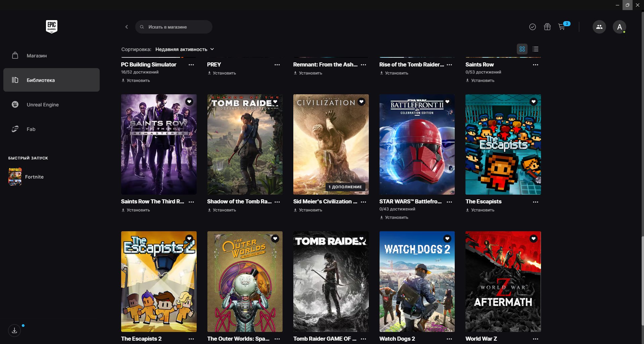Screen dimensions: 644x344
Task: Open options menu for The Escapists
Action: [535, 202]
